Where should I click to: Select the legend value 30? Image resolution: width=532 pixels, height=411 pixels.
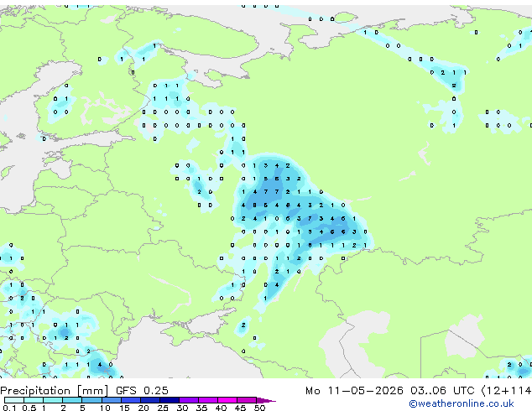click(182, 408)
